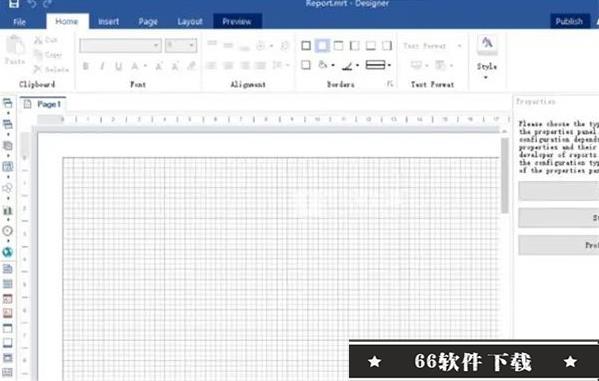Screen dimensions: 599x381
Task: Open the File menu
Action: tap(19, 22)
